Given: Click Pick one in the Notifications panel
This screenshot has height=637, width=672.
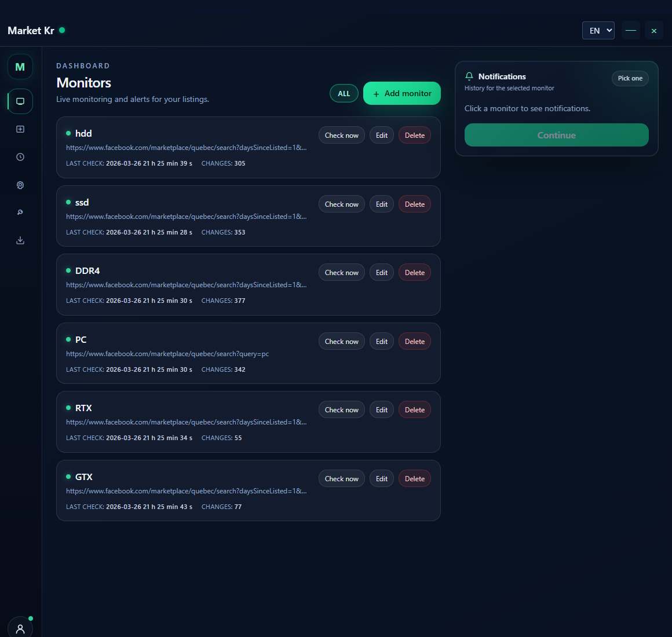Looking at the screenshot, I should [x=630, y=78].
